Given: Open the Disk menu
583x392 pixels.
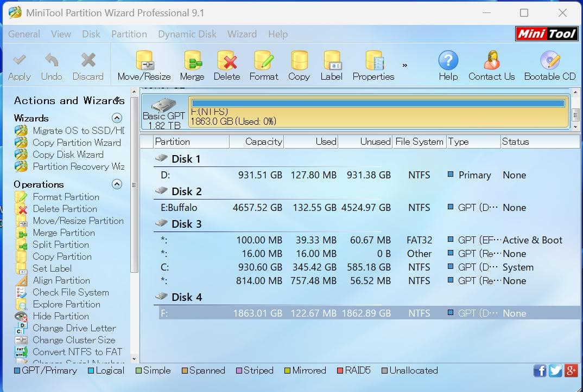Looking at the screenshot, I should 91,34.
